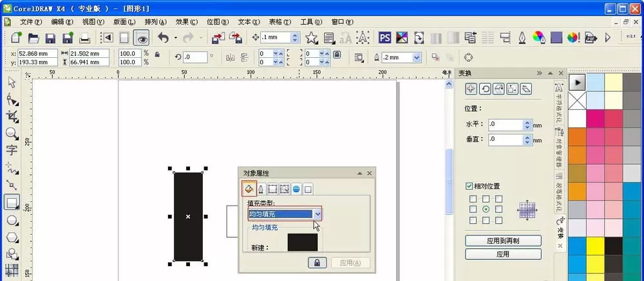Select the Freehand curve tool

pyautogui.click(x=12, y=167)
